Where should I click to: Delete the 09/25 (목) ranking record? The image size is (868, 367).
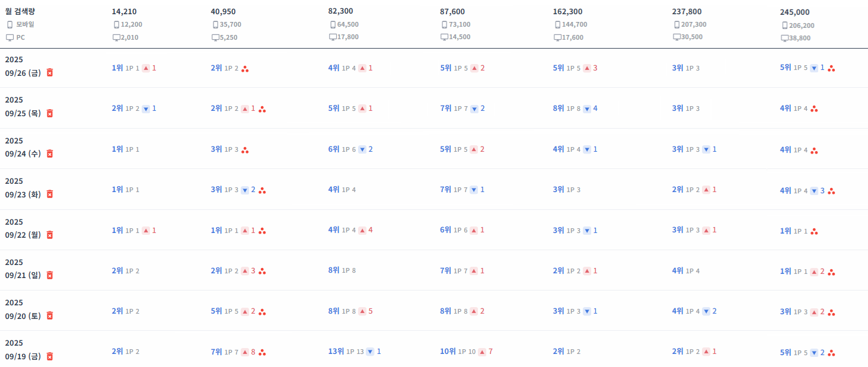[x=50, y=113]
